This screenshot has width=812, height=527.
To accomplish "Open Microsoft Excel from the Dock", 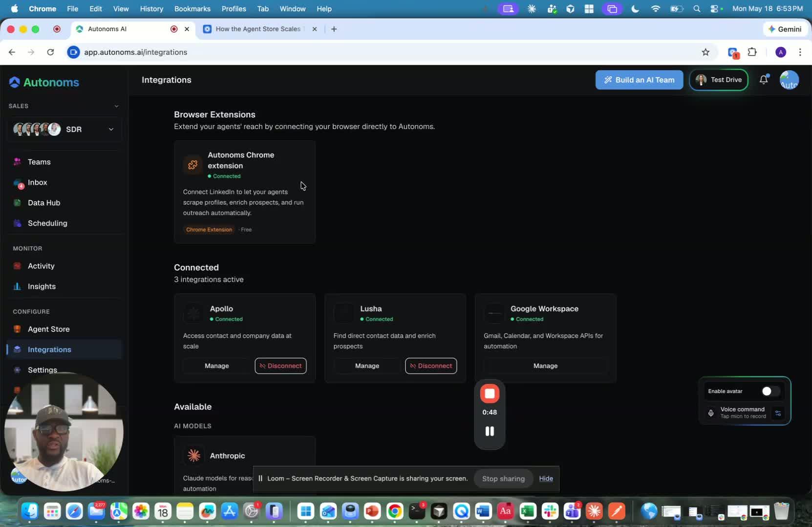I will (x=527, y=511).
